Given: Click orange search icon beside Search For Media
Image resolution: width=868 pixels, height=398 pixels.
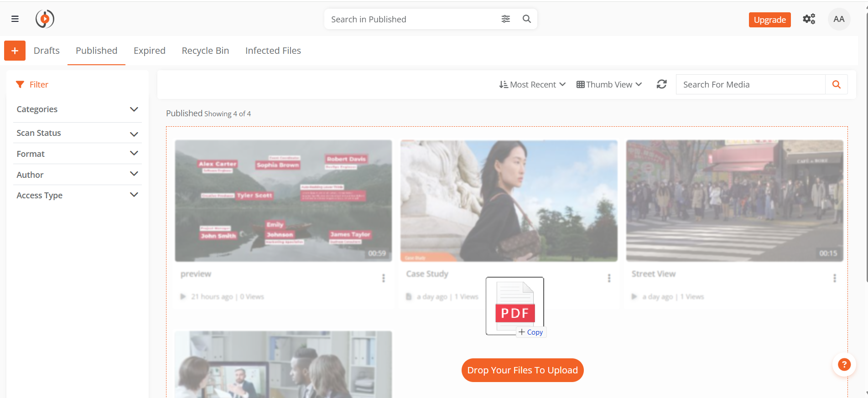Looking at the screenshot, I should (836, 84).
